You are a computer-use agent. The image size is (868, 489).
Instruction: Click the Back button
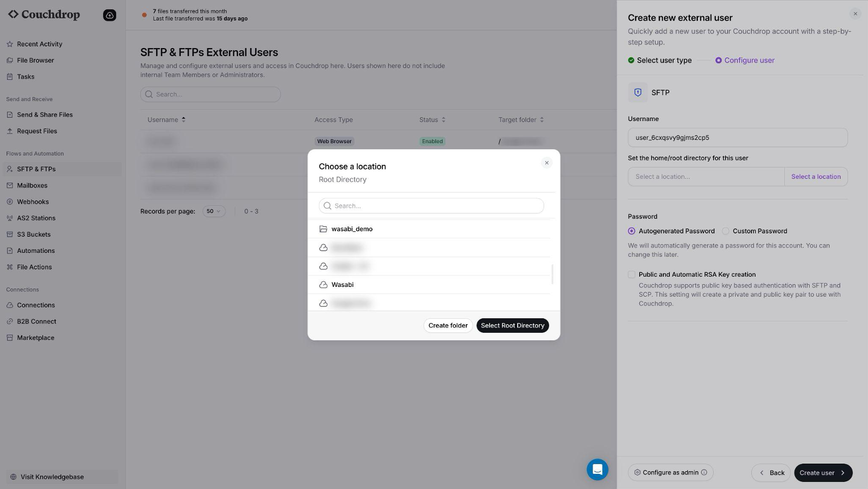pyautogui.click(x=771, y=473)
